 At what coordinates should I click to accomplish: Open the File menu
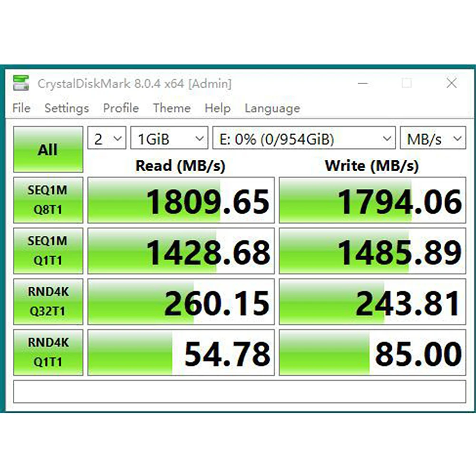pyautogui.click(x=21, y=108)
